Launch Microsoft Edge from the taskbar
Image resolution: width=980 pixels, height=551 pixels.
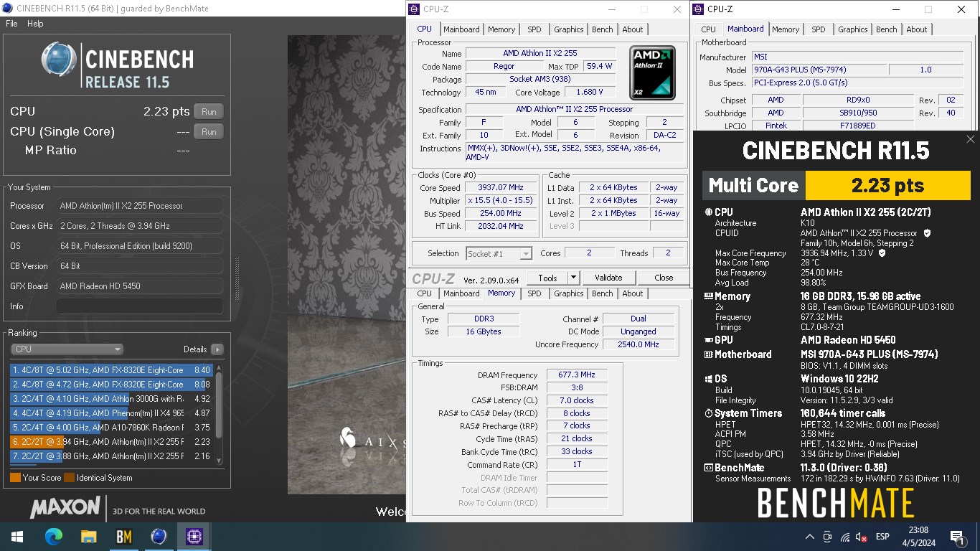pos(54,537)
